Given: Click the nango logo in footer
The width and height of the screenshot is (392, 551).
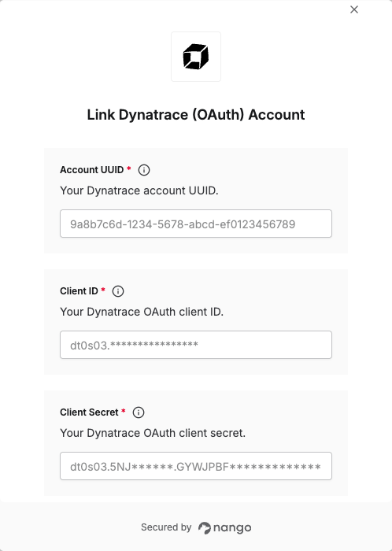Looking at the screenshot, I should pyautogui.click(x=225, y=527).
